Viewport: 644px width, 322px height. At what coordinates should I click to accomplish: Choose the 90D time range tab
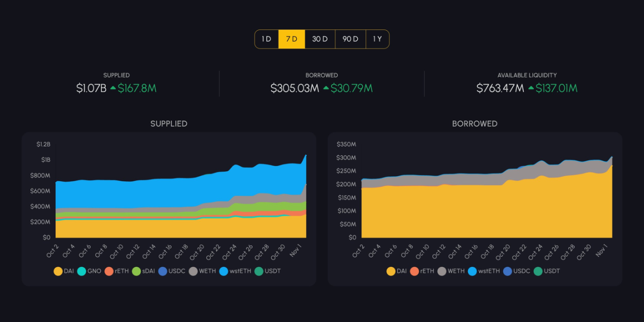point(351,39)
